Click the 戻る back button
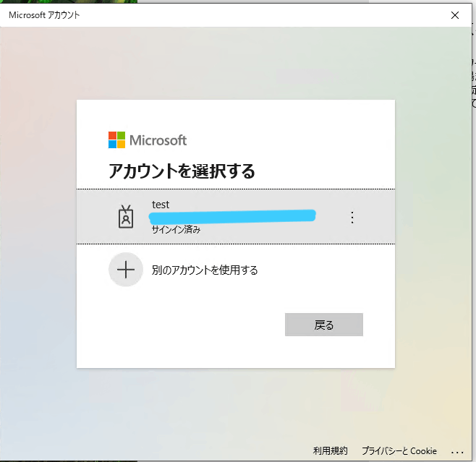This screenshot has height=462, width=476. (x=324, y=325)
